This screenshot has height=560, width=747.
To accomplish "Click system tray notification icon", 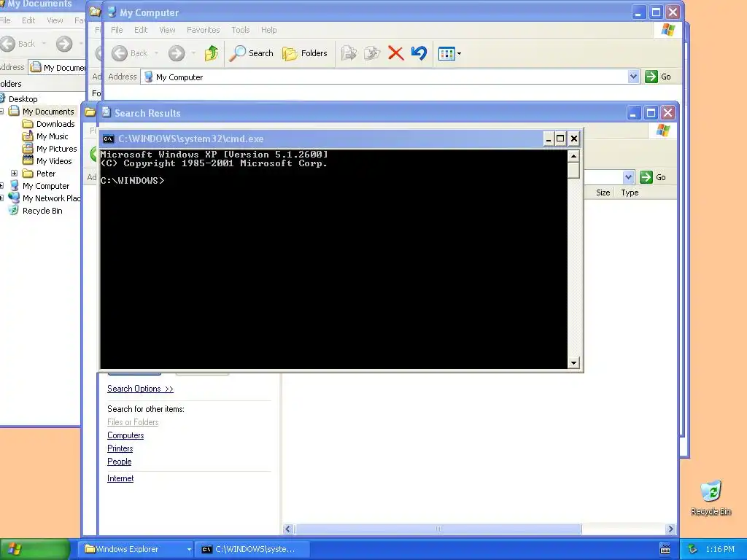I will [693, 549].
